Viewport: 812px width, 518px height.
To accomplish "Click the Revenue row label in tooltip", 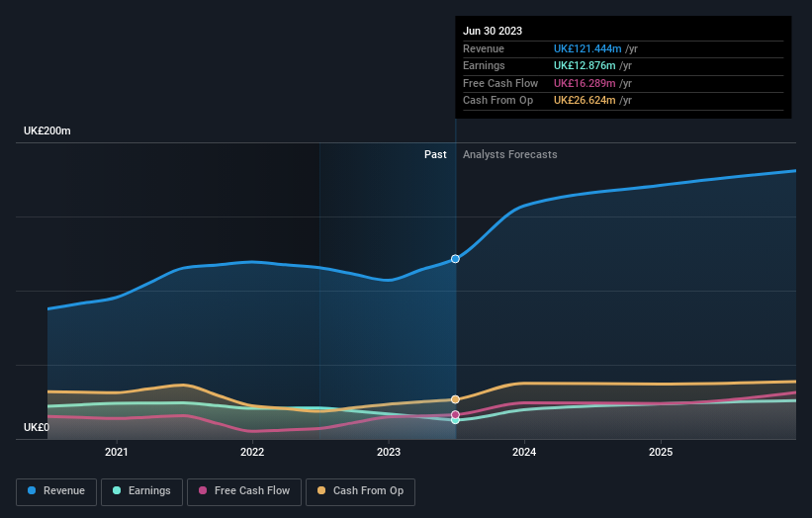I will tap(484, 48).
